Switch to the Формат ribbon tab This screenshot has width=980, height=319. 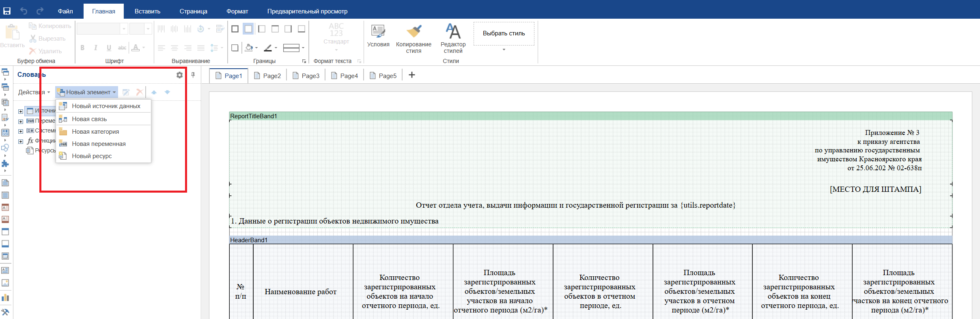[x=237, y=11]
